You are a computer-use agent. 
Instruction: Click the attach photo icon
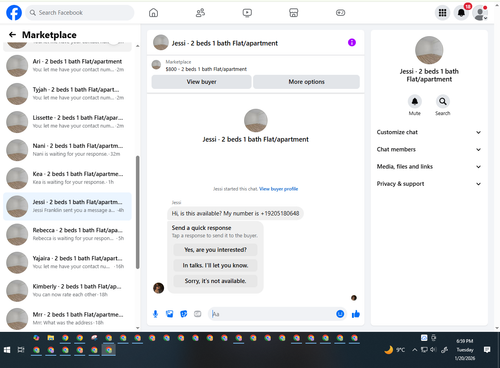pyautogui.click(x=170, y=314)
